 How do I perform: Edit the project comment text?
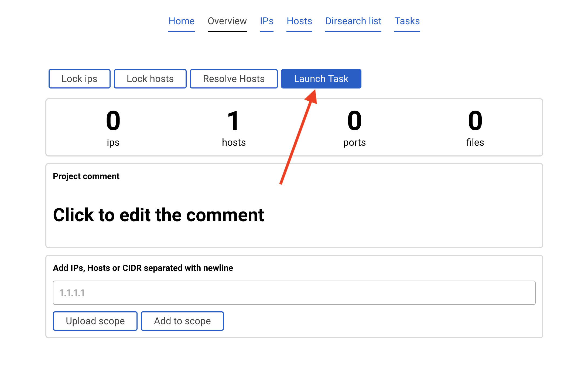(158, 215)
